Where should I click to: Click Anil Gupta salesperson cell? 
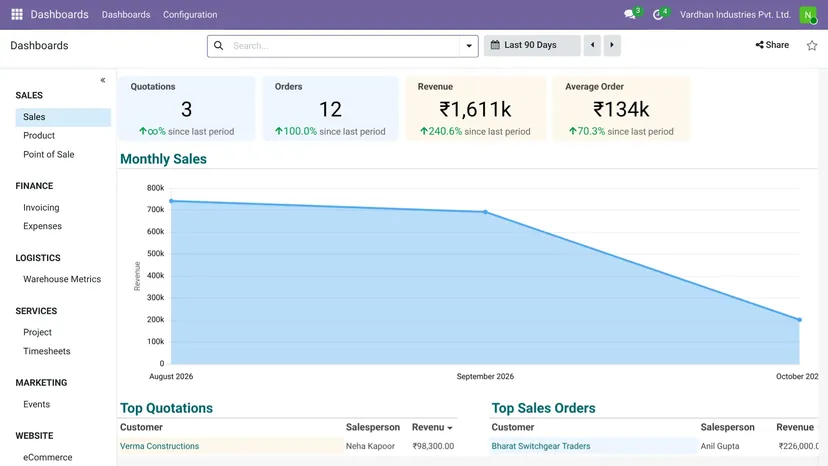click(720, 446)
